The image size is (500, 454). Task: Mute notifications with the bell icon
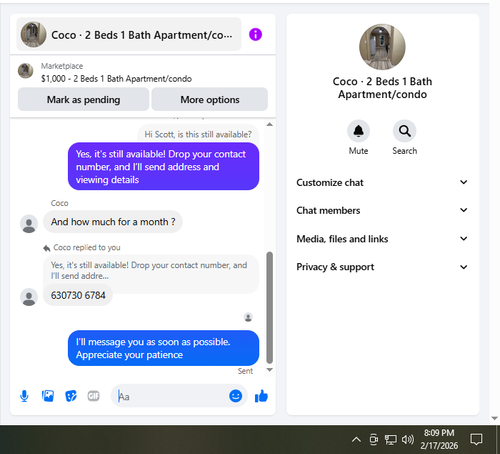358,131
